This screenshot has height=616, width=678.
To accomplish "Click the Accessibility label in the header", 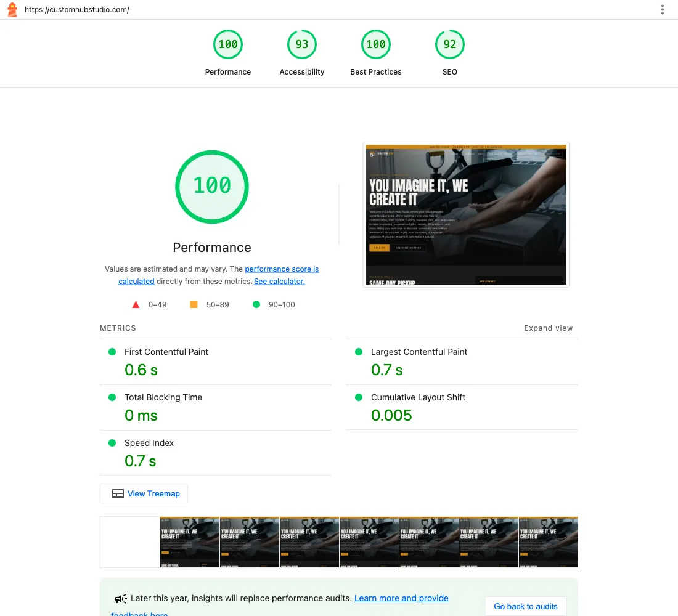I will tap(302, 71).
